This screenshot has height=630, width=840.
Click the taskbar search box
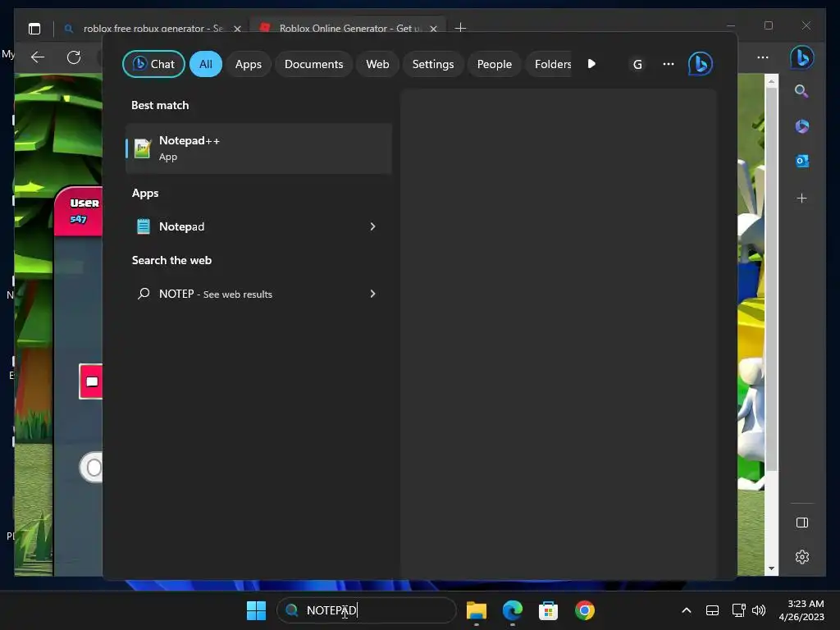coord(367,610)
